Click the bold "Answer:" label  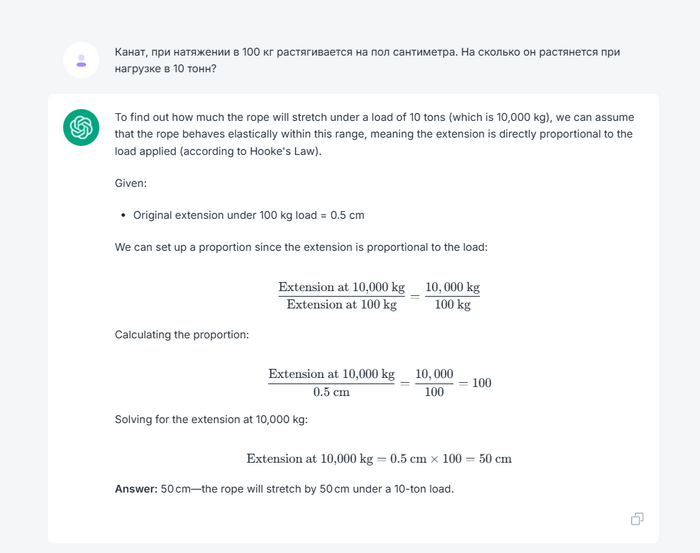pyautogui.click(x=136, y=488)
